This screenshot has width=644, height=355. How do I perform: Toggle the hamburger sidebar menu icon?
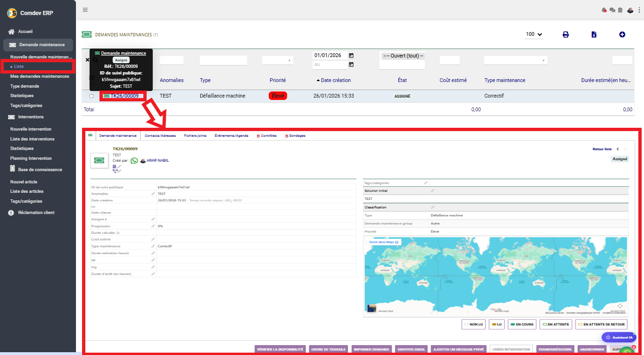click(85, 9)
